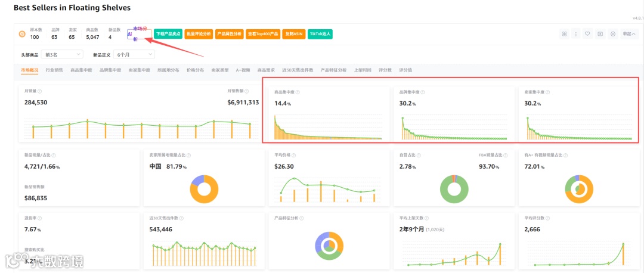Open the hexagon settings icon

613,34
